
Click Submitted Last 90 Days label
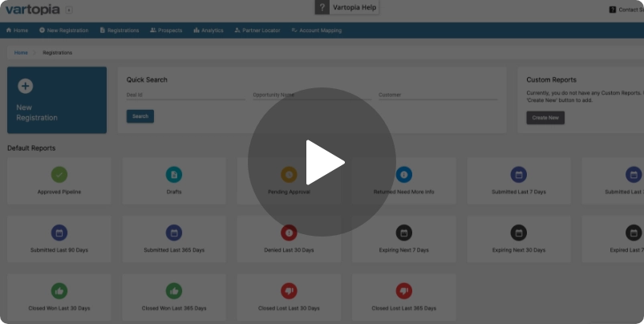click(59, 250)
